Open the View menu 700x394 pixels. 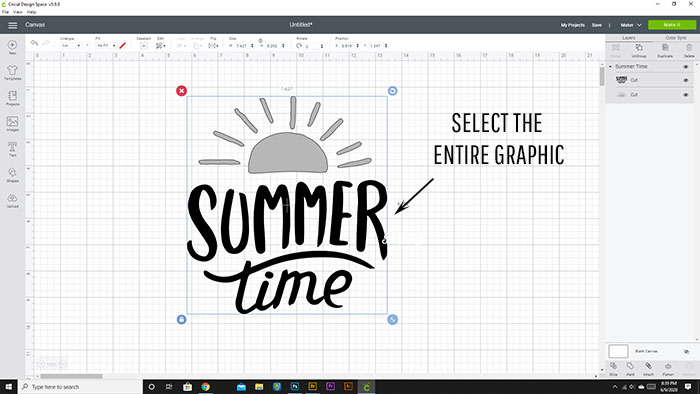point(17,12)
